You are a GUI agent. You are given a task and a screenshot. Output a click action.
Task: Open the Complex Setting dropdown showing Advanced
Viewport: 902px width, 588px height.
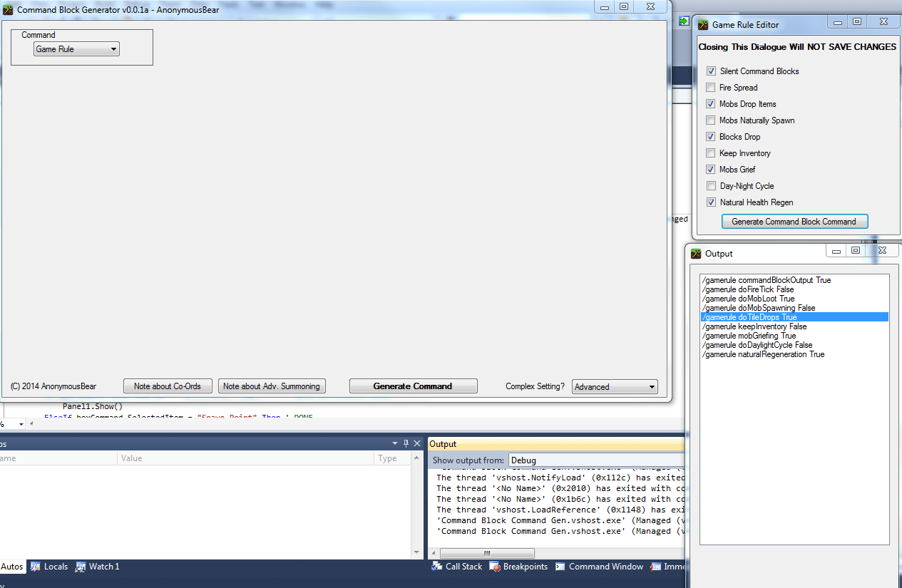[615, 386]
